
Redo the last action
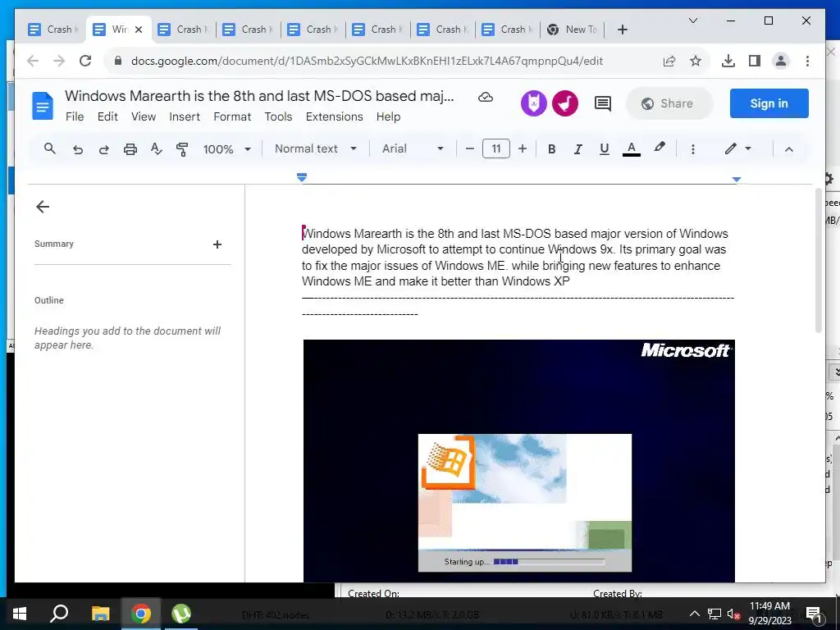coord(104,149)
